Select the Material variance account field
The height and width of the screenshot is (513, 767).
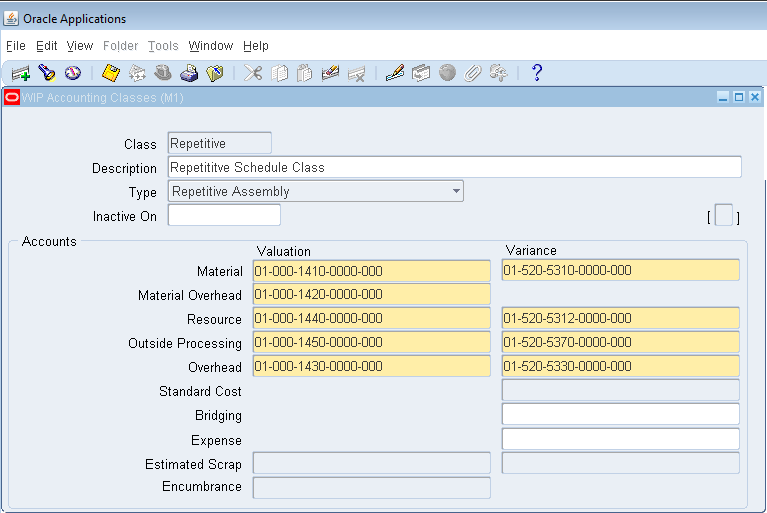621,270
